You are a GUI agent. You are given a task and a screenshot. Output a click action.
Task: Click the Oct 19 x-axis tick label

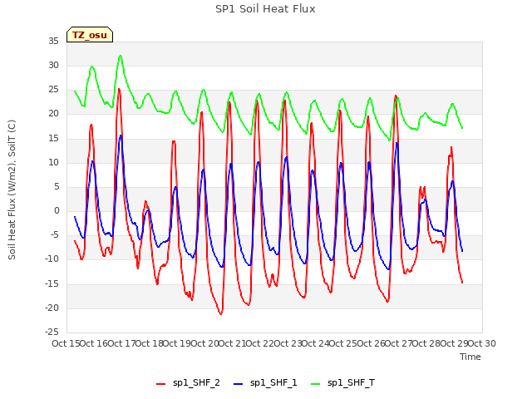pos(177,343)
